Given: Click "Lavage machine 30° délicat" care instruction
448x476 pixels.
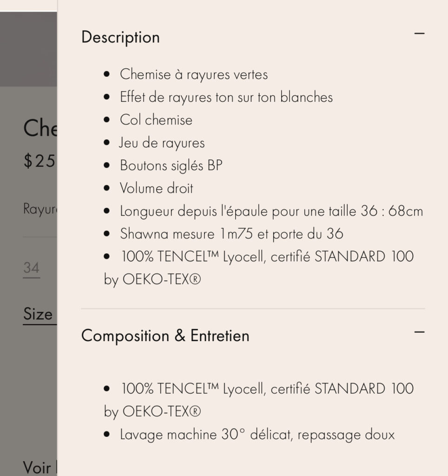Looking at the screenshot, I should pyautogui.click(x=257, y=435).
